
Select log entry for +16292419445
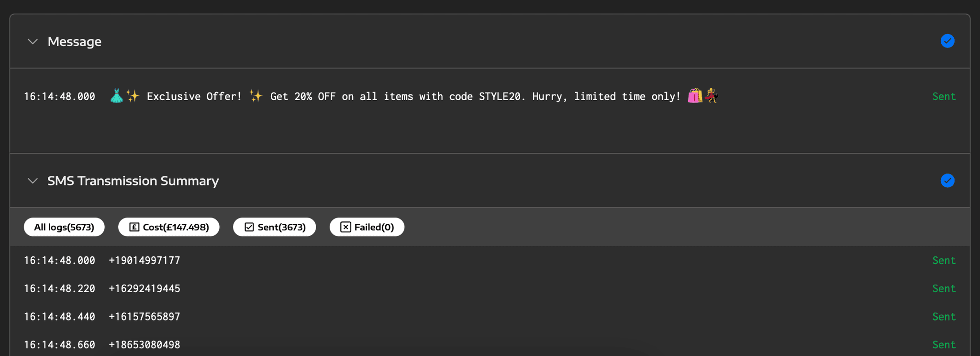[x=145, y=289]
